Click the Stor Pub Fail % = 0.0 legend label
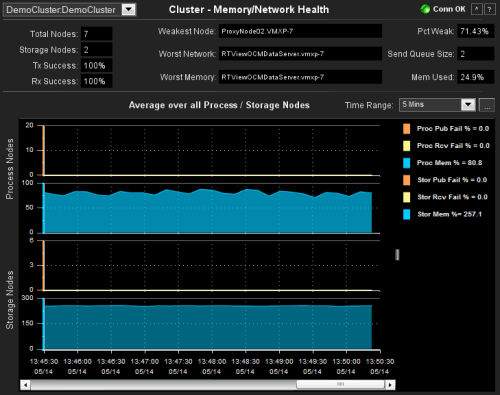 [x=452, y=180]
